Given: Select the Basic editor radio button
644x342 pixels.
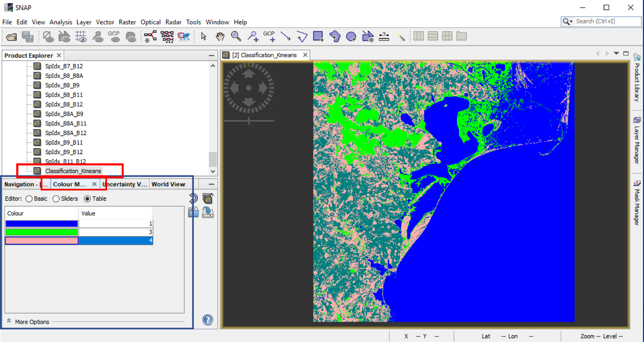Looking at the screenshot, I should point(29,198).
